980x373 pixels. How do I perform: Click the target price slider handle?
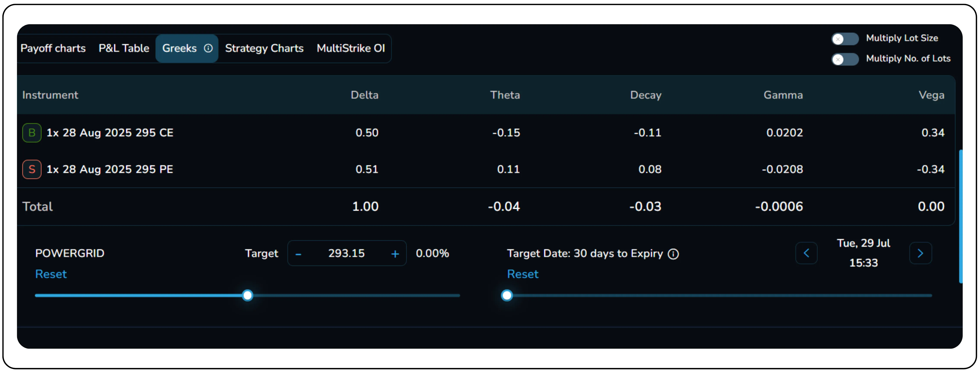(248, 295)
